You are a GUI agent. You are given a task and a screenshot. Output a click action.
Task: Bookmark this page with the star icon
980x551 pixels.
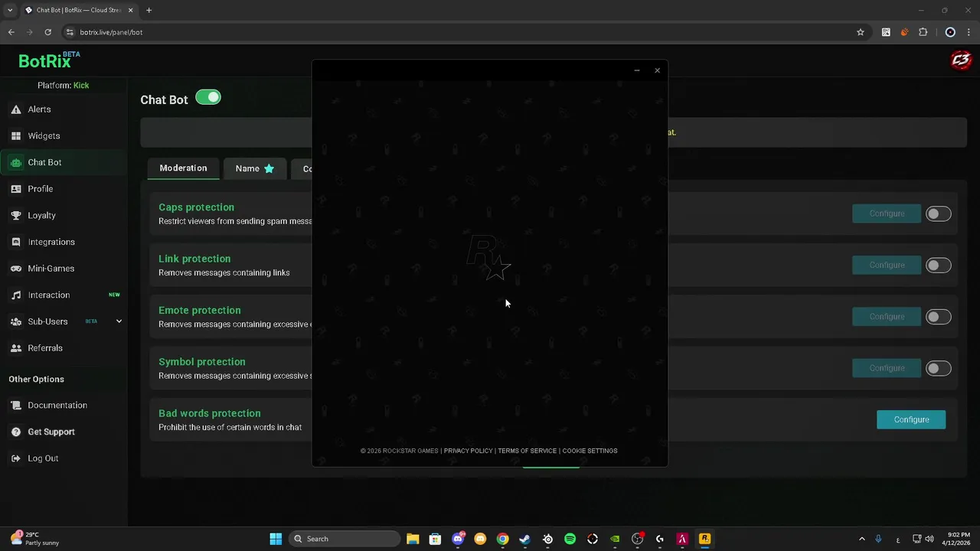click(x=861, y=32)
